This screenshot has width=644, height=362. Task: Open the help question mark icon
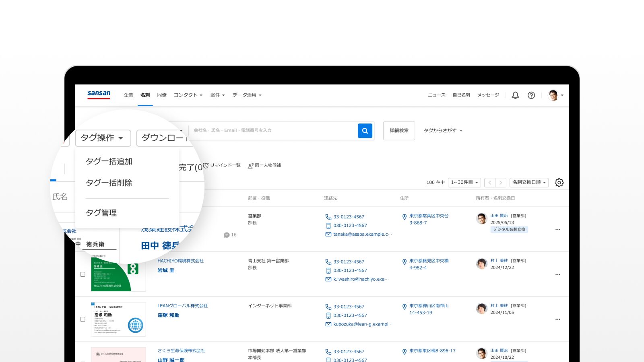(531, 95)
